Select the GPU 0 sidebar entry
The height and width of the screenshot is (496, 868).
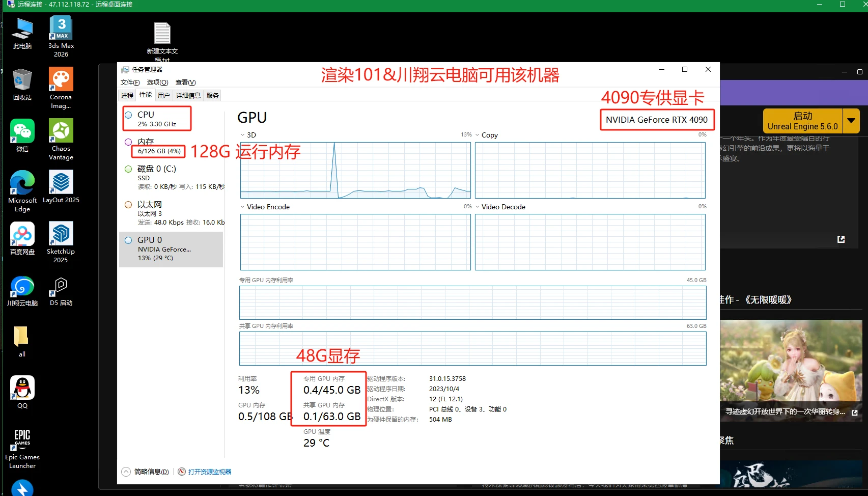(171, 250)
